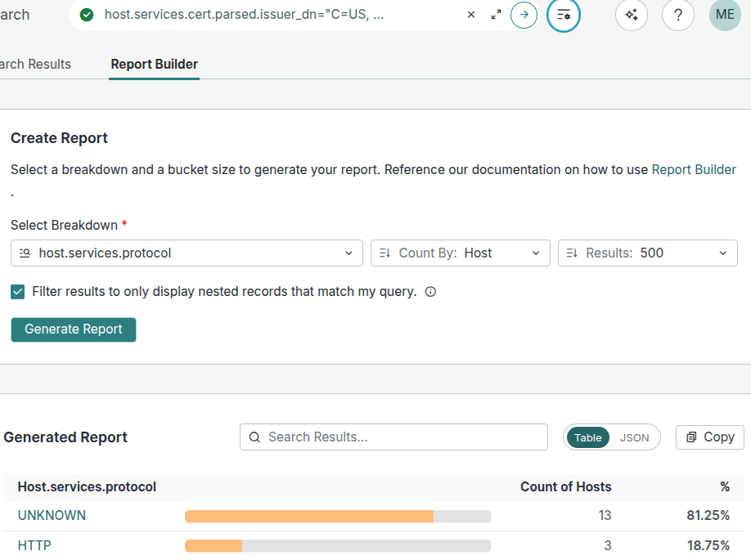
Task: Run the search with the arrow button
Action: point(524,15)
